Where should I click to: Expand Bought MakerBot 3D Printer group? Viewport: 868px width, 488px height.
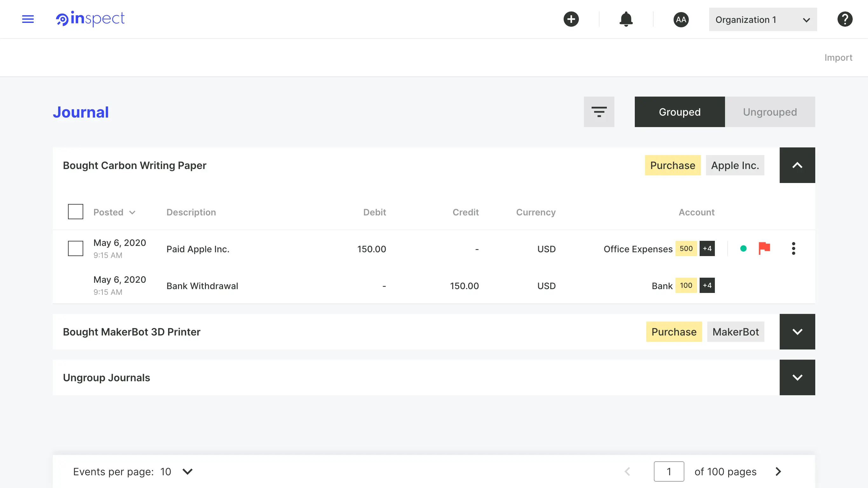pyautogui.click(x=797, y=332)
